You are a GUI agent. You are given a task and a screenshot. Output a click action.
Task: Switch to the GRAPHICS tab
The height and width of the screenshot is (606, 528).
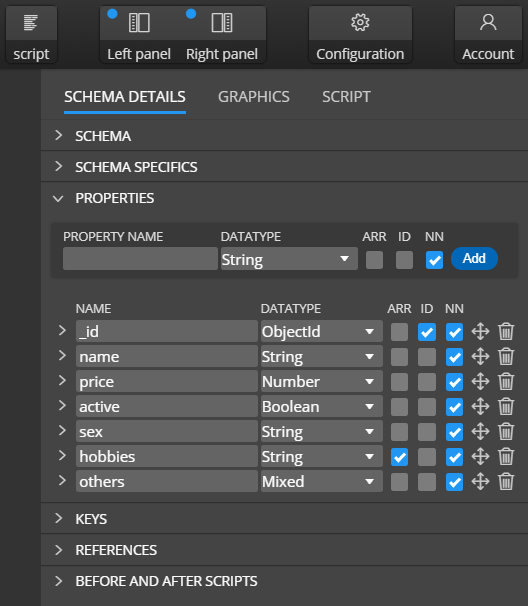pyautogui.click(x=254, y=97)
